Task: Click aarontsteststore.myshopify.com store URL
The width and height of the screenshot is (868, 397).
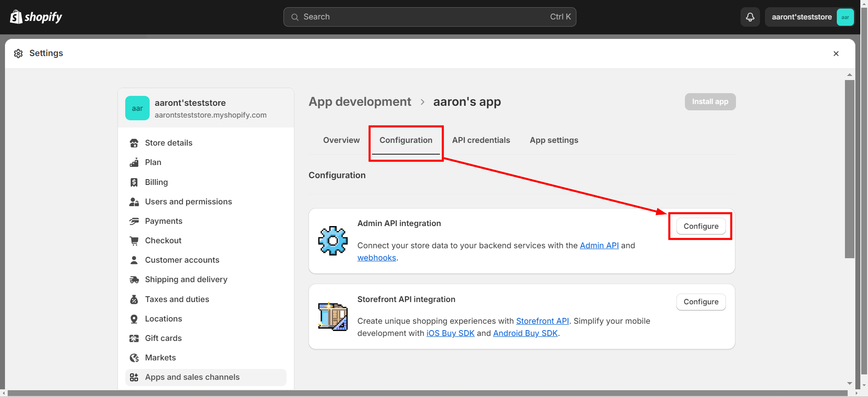Action: [211, 115]
